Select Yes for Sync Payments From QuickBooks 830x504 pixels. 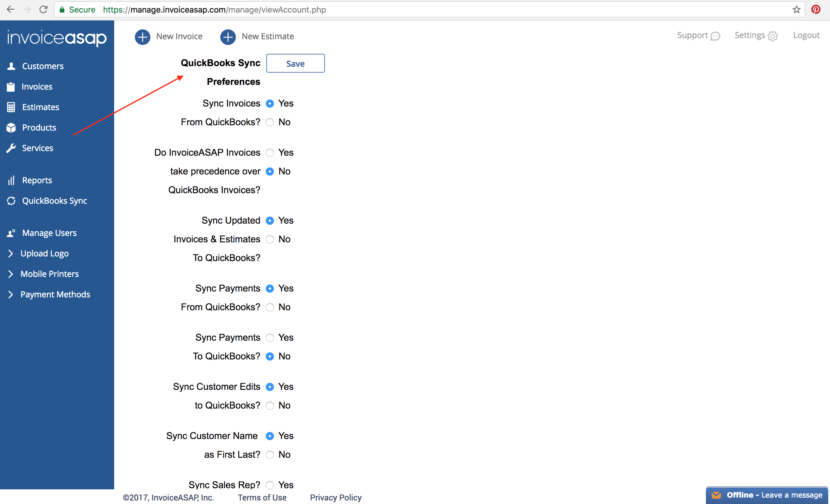[270, 289]
